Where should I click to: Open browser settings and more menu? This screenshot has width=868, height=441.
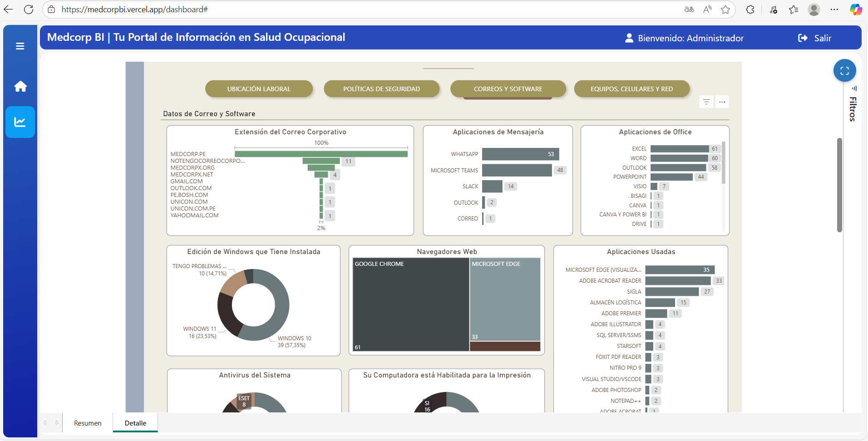834,10
